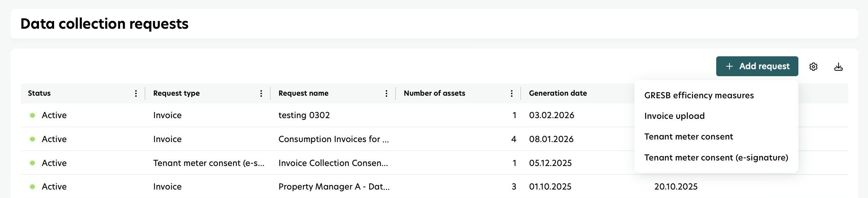Click Invoice type in testing 0302 row
The height and width of the screenshot is (198, 868).
tap(168, 115)
